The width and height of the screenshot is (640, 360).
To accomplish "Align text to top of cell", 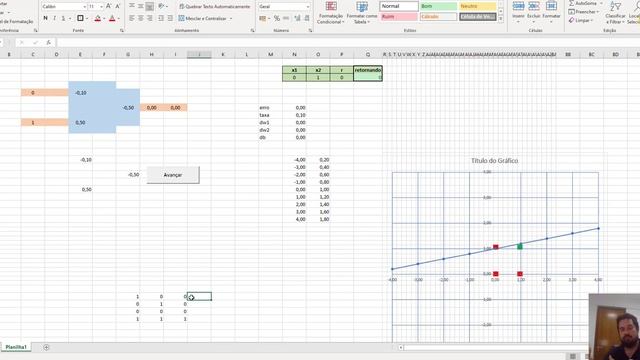I will (132, 7).
